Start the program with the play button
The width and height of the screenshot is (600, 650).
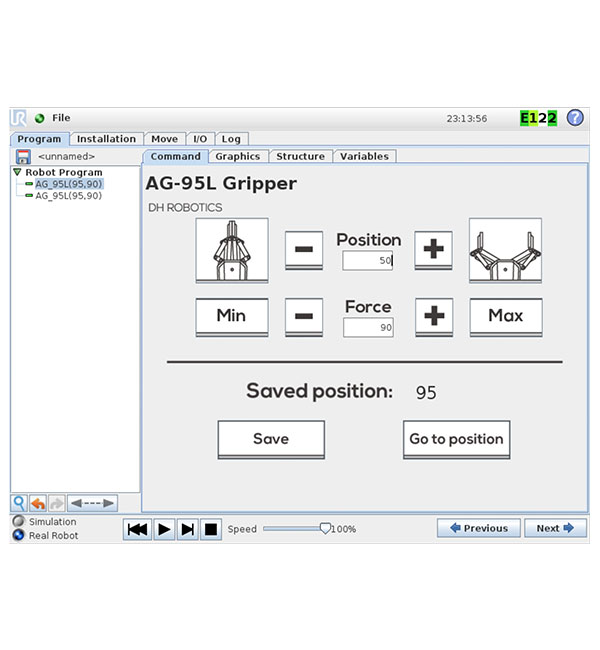[164, 529]
